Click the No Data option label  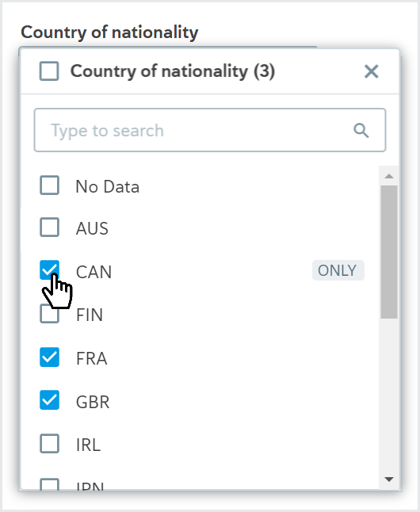(x=108, y=187)
